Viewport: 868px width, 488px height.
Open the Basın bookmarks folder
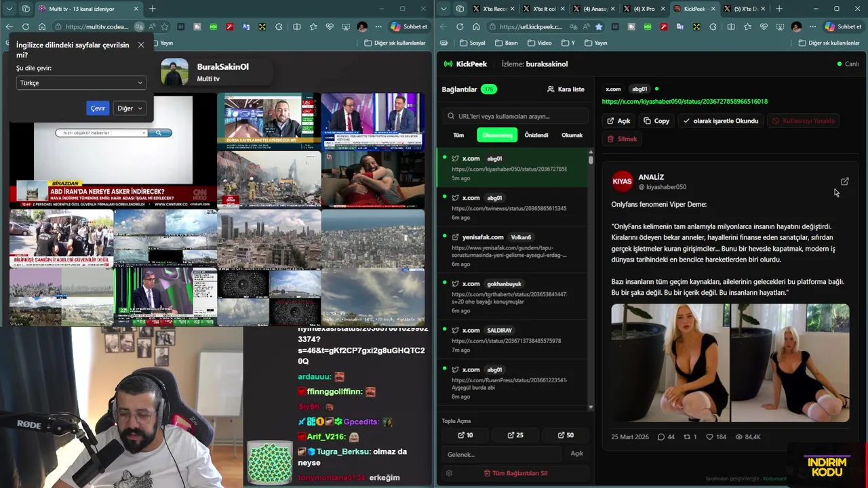coord(507,43)
